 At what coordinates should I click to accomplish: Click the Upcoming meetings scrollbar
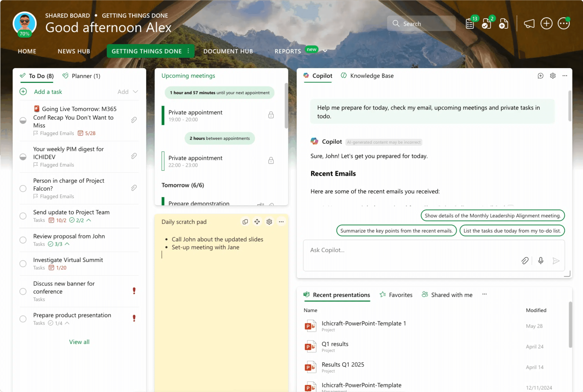pyautogui.click(x=286, y=105)
